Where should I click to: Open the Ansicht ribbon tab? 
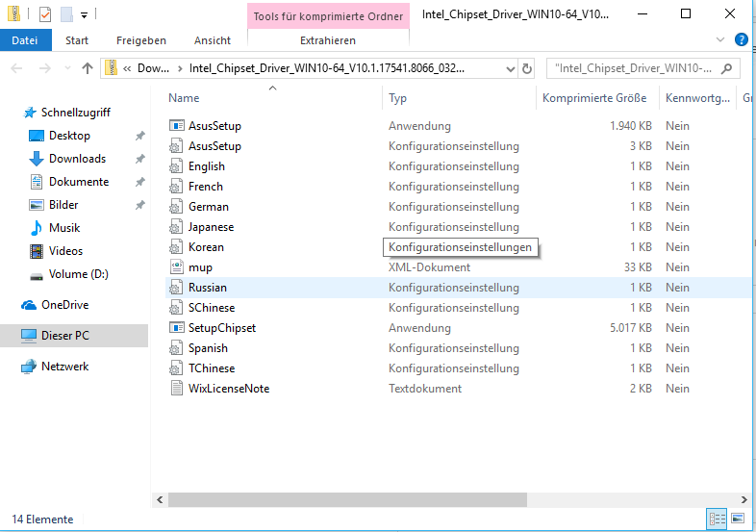[213, 40]
